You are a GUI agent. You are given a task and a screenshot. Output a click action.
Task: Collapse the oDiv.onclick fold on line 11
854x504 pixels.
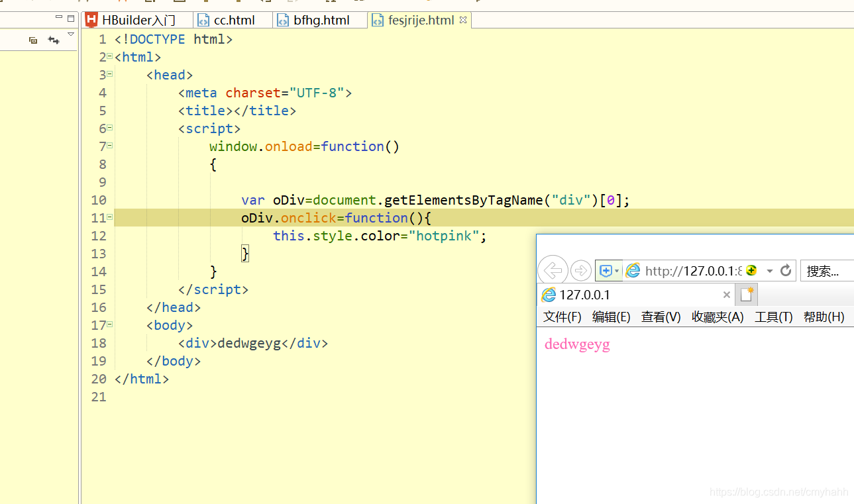[110, 218]
